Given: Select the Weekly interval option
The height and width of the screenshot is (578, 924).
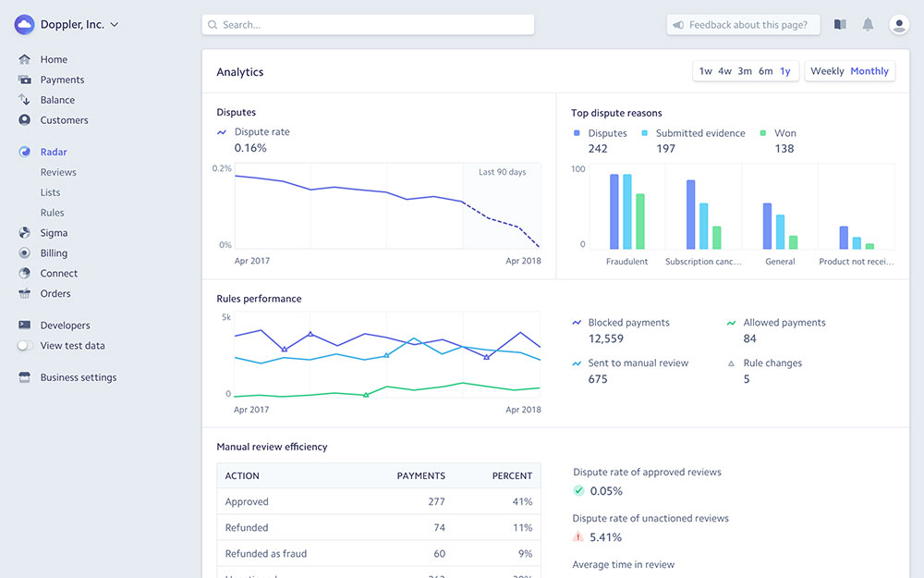Looking at the screenshot, I should coord(827,71).
